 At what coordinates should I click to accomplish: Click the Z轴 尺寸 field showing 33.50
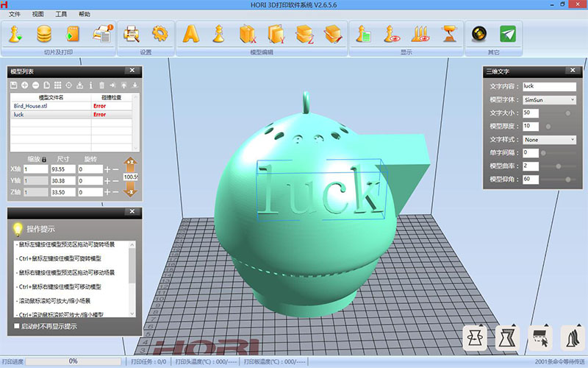click(x=63, y=192)
